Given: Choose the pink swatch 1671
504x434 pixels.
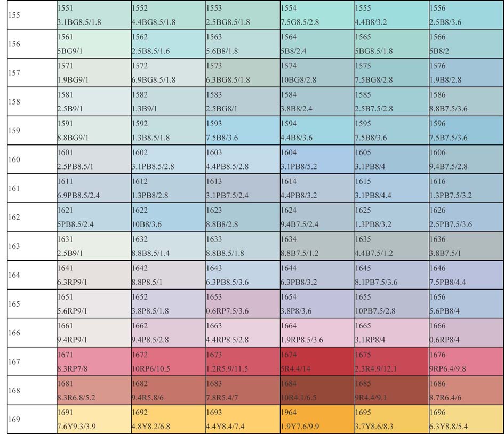Looking at the screenshot, I should tap(94, 361).
